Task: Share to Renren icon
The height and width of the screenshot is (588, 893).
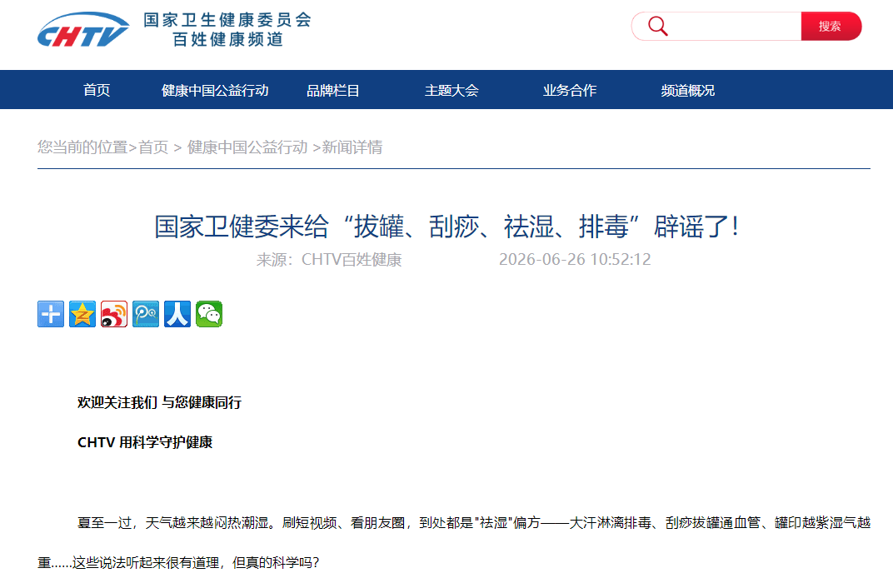Action: click(x=177, y=314)
